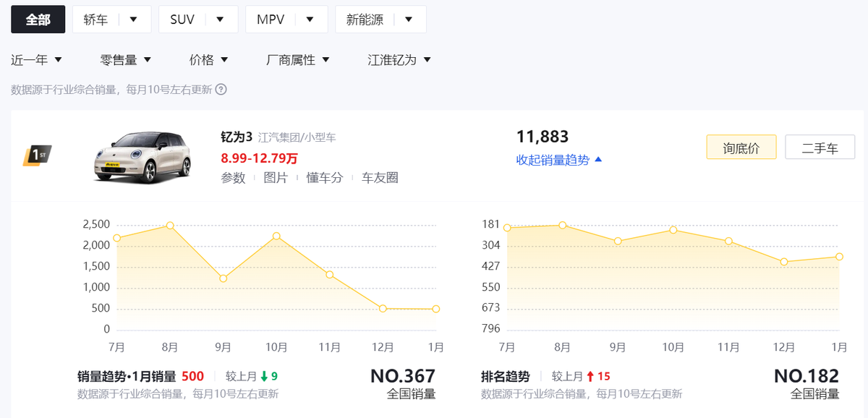Click the 7月 point on ranking chart
Viewport: 868px width, 418px height.
point(507,228)
